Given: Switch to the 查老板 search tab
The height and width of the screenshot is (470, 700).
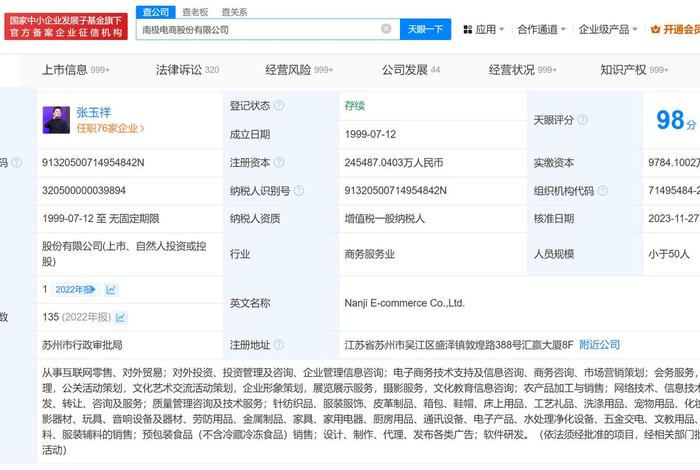Looking at the screenshot, I should click(195, 12).
